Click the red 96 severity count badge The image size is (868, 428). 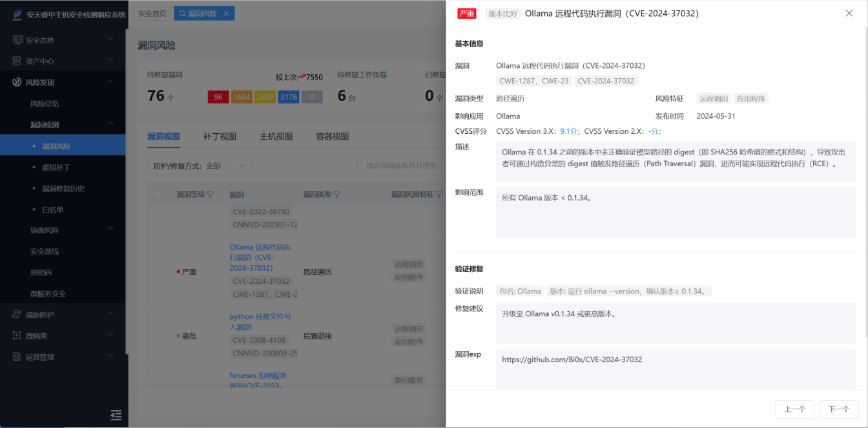pos(218,97)
